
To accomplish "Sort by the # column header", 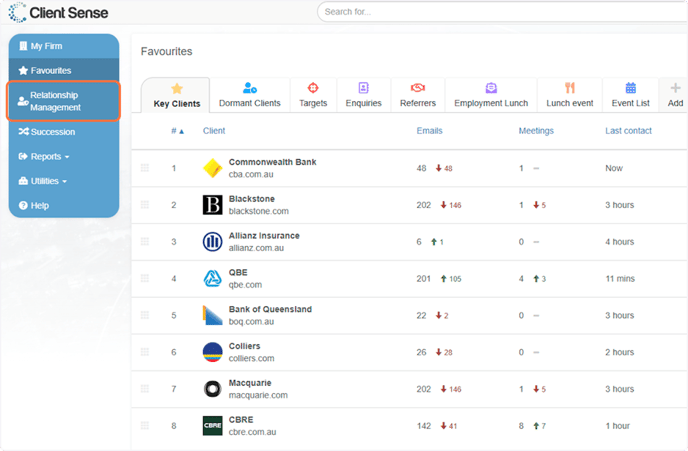I will (x=177, y=131).
